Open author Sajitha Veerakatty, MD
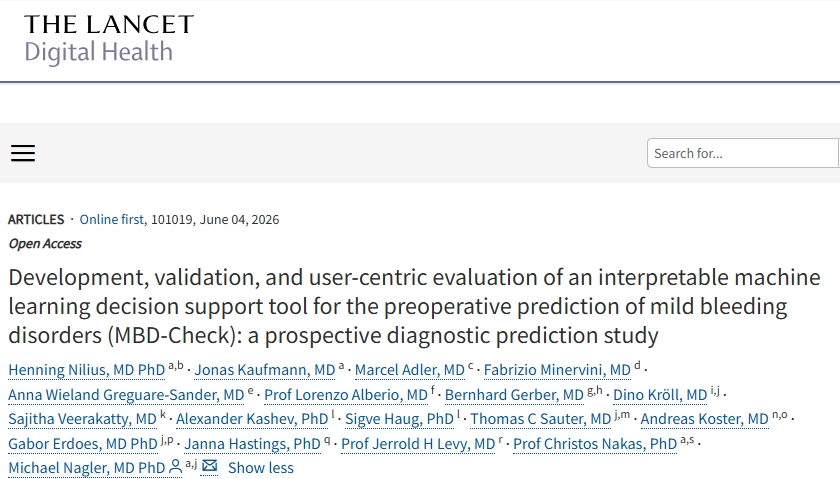Viewport: 840px width, 479px height. 82,419
